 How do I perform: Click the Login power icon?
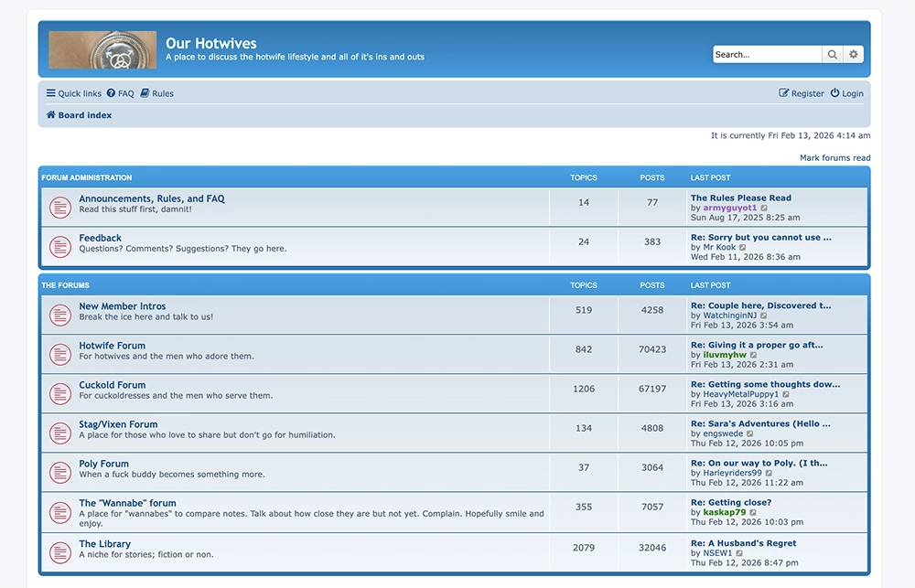click(835, 92)
